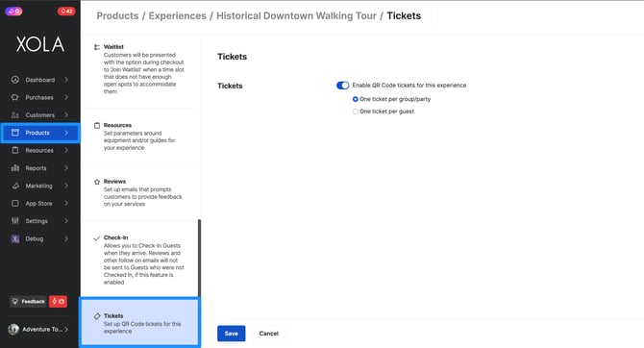This screenshot has height=348, width=644.
Task: Click the Experiences breadcrumb link
Action: coord(178,16)
